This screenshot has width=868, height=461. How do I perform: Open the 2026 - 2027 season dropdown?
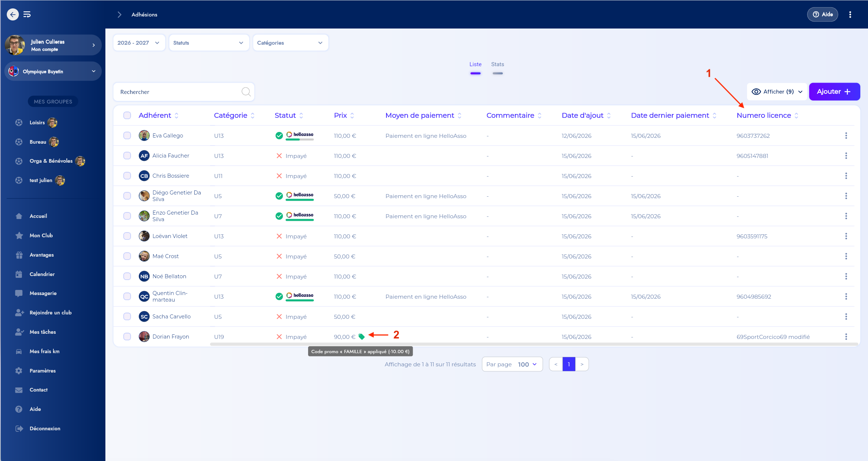139,43
